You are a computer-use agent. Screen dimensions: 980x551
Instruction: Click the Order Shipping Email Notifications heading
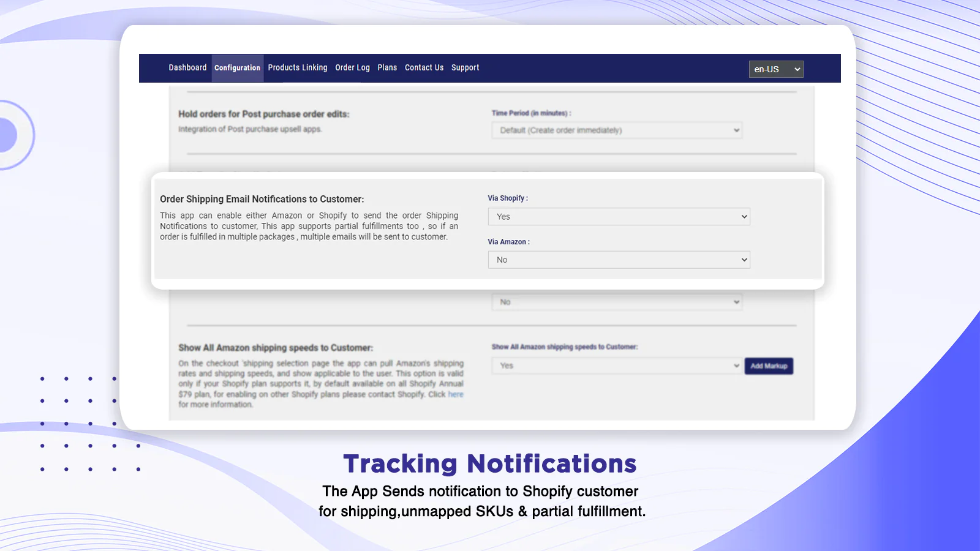point(262,199)
